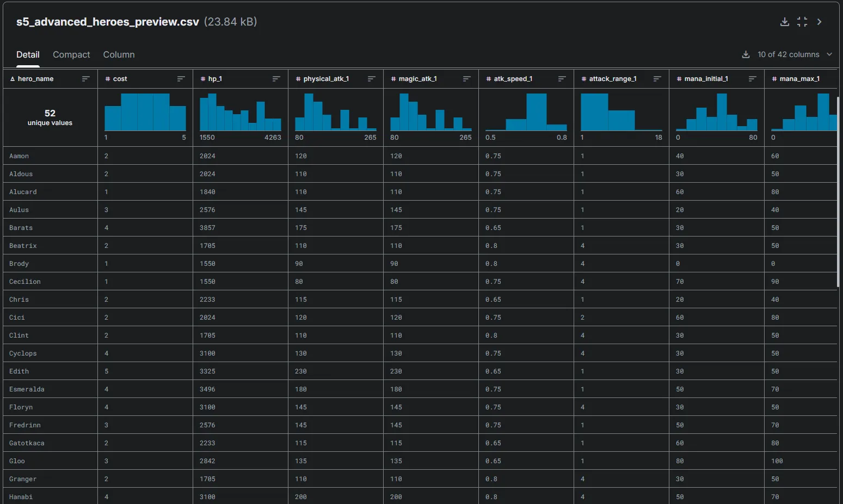Sort the magic_atk_1 column
Viewport: 843px width, 504px height.
tap(467, 79)
